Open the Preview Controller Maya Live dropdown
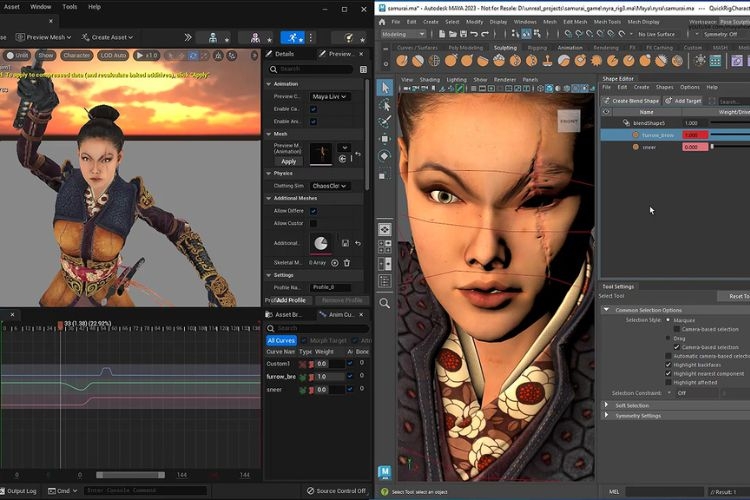This screenshot has height=500, width=750. pos(329,97)
